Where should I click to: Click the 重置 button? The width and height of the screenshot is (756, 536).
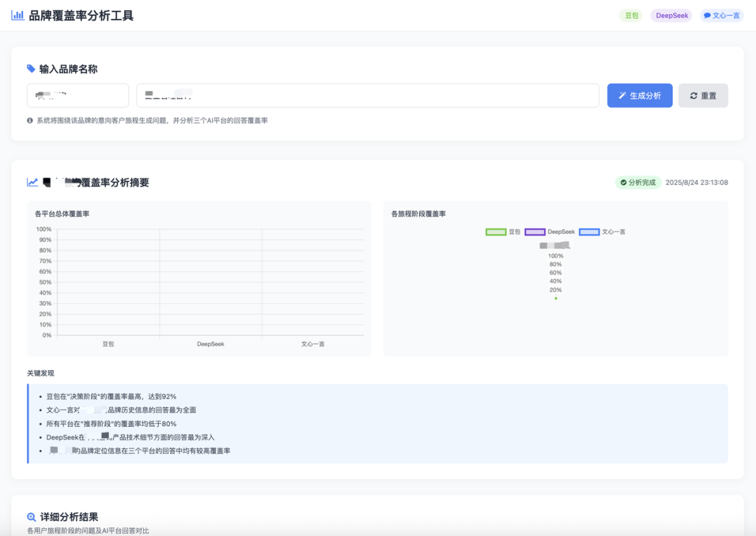coord(703,95)
